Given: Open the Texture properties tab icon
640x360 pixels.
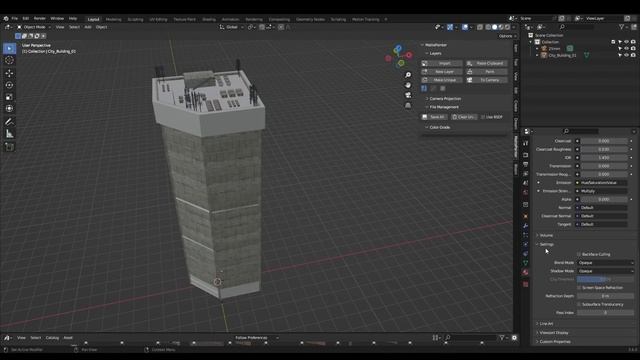Looking at the screenshot, I should pyautogui.click(x=526, y=284).
